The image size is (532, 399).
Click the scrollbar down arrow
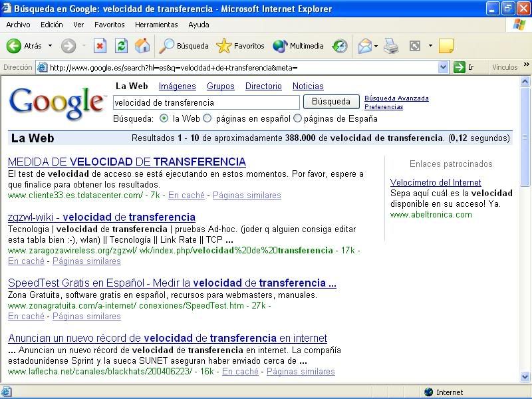point(525,376)
